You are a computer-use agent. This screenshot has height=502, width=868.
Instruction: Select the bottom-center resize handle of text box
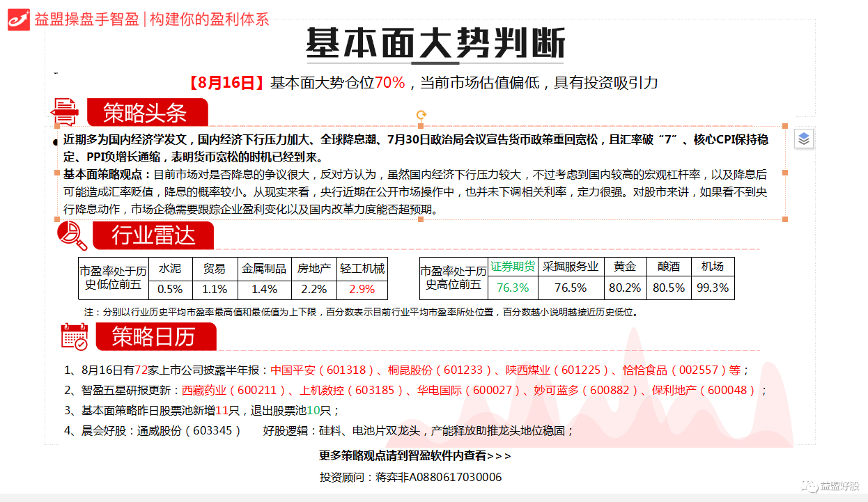[x=421, y=219]
